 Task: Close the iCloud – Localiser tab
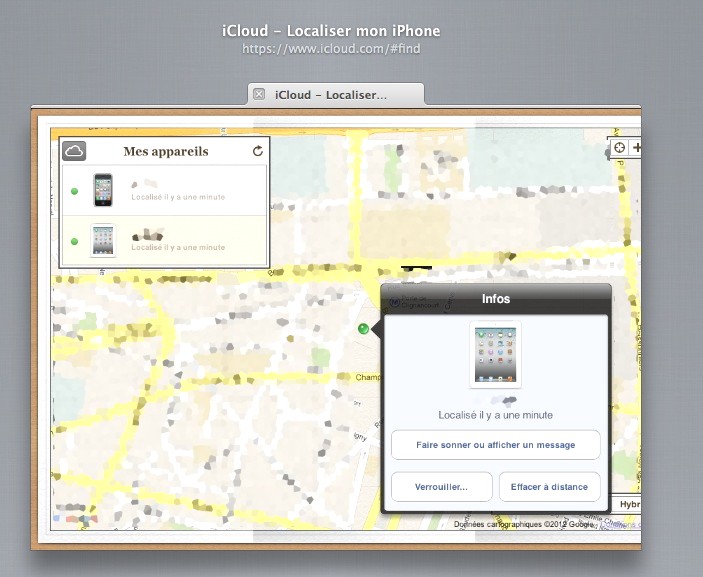[259, 94]
